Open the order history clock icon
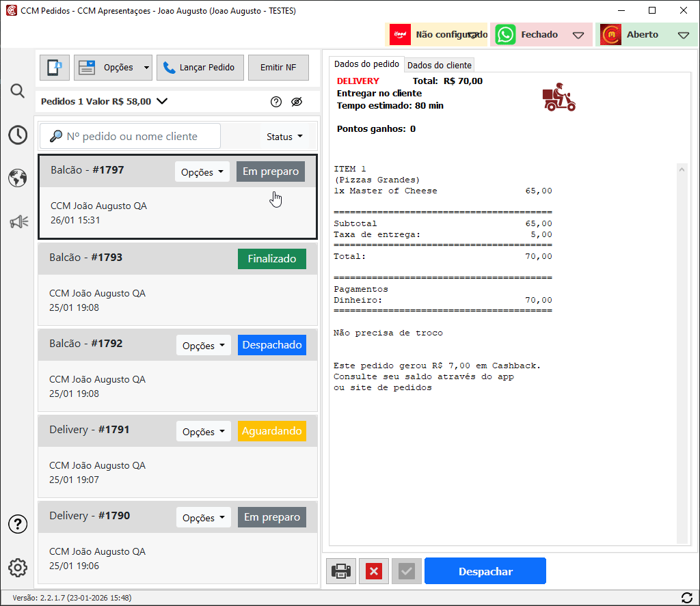This screenshot has height=606, width=700. (x=18, y=135)
